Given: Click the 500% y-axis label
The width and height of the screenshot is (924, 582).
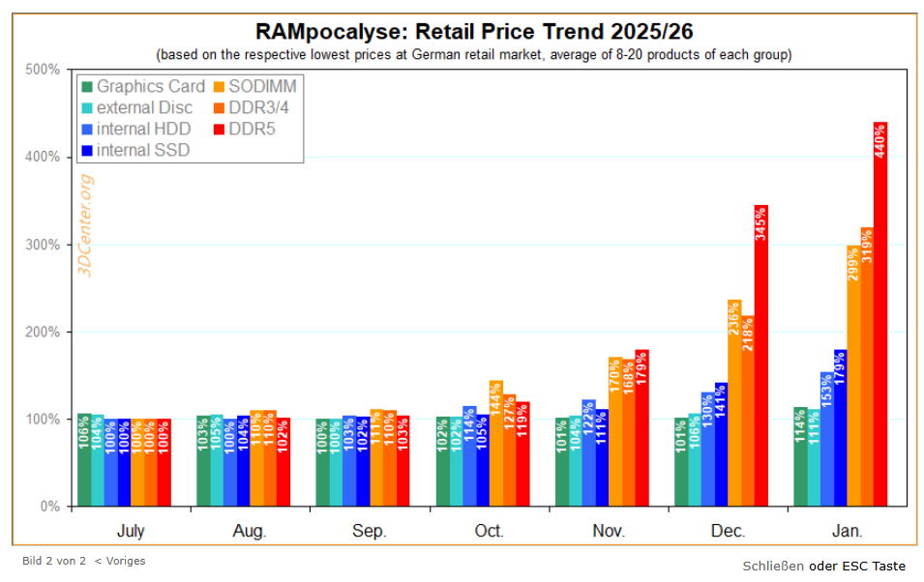Looking at the screenshot, I should tap(44, 70).
